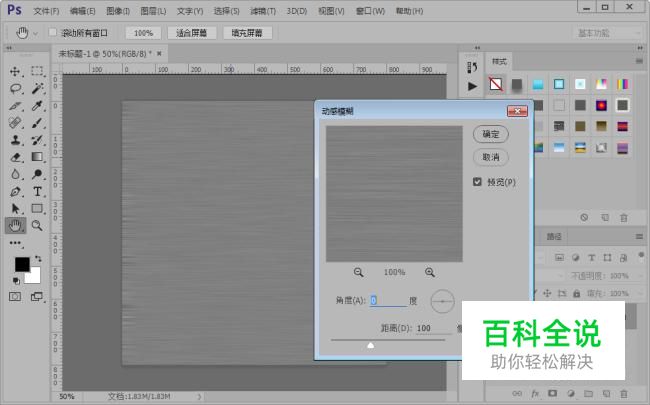Toggle the 预览(P) preview checkbox

click(477, 182)
